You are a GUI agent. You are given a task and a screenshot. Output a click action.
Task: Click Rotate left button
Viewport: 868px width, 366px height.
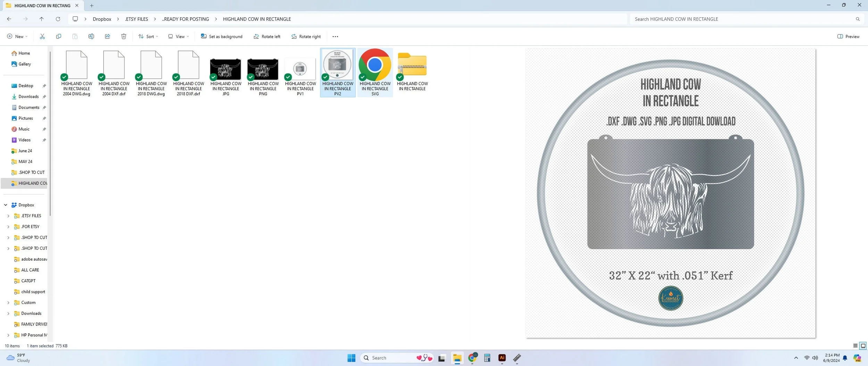pos(267,36)
